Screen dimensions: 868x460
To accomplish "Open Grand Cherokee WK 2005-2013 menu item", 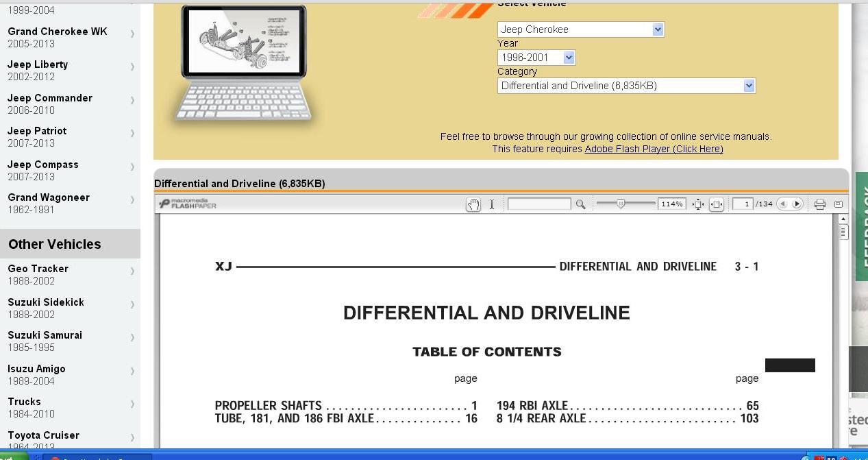I will pyautogui.click(x=70, y=38).
